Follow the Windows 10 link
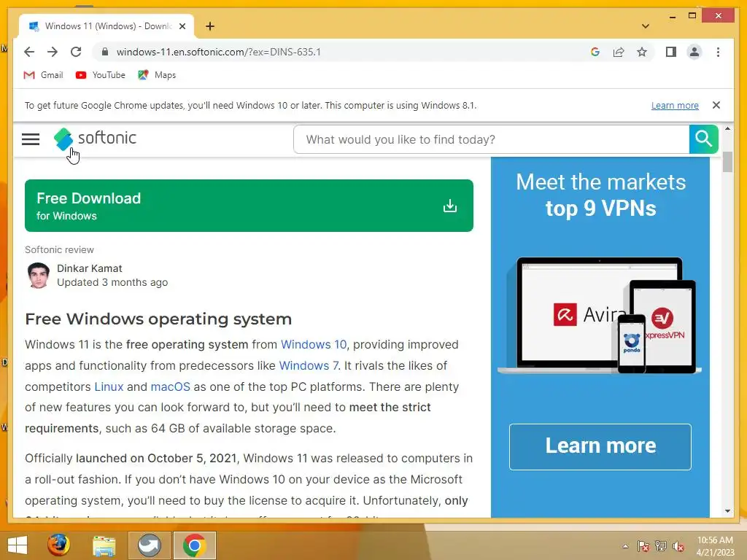 pos(314,344)
